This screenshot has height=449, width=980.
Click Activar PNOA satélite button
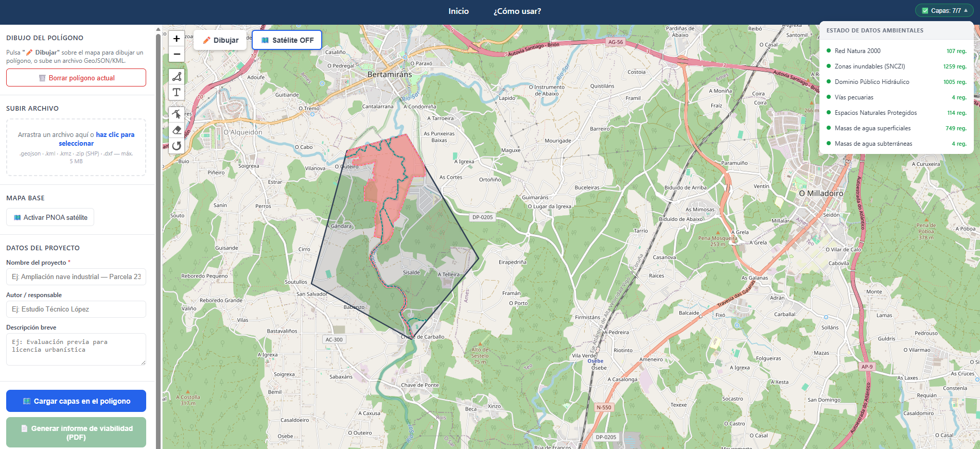point(50,217)
